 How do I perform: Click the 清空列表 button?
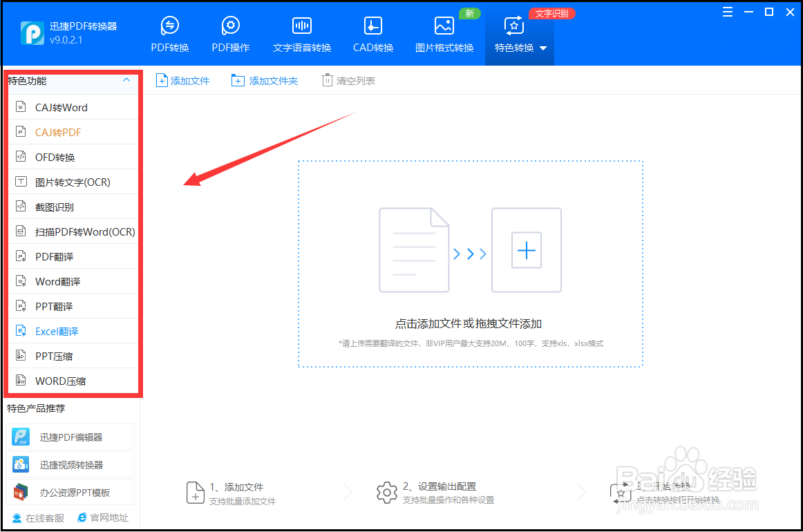tap(349, 80)
